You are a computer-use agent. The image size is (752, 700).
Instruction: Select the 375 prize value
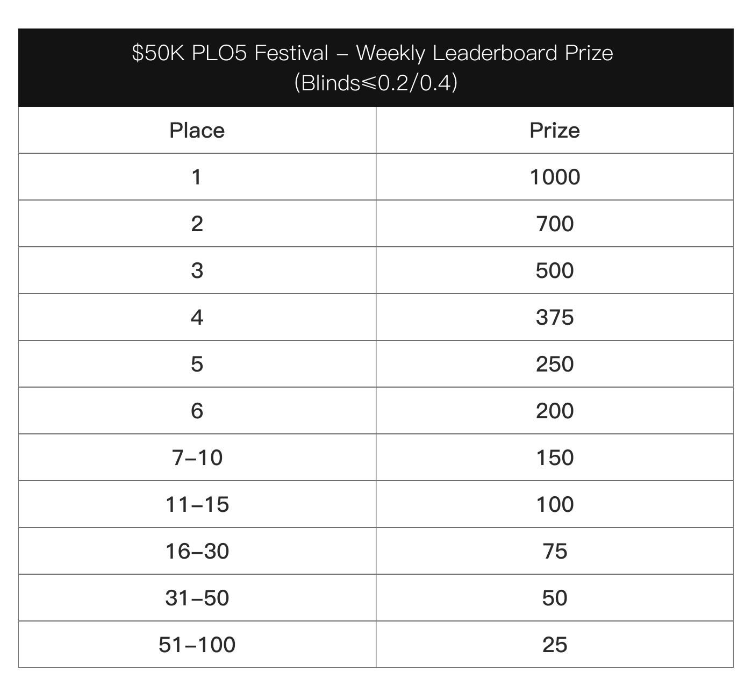point(555,317)
